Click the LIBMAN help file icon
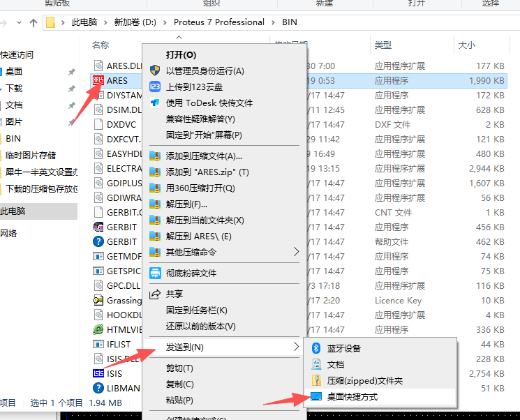Viewport: 520px width, 420px height. (x=98, y=388)
